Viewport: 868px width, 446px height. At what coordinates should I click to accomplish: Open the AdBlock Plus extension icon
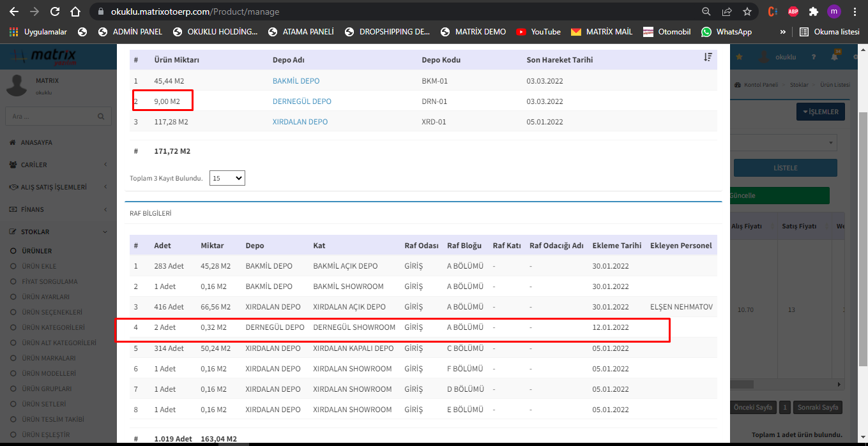click(x=793, y=11)
